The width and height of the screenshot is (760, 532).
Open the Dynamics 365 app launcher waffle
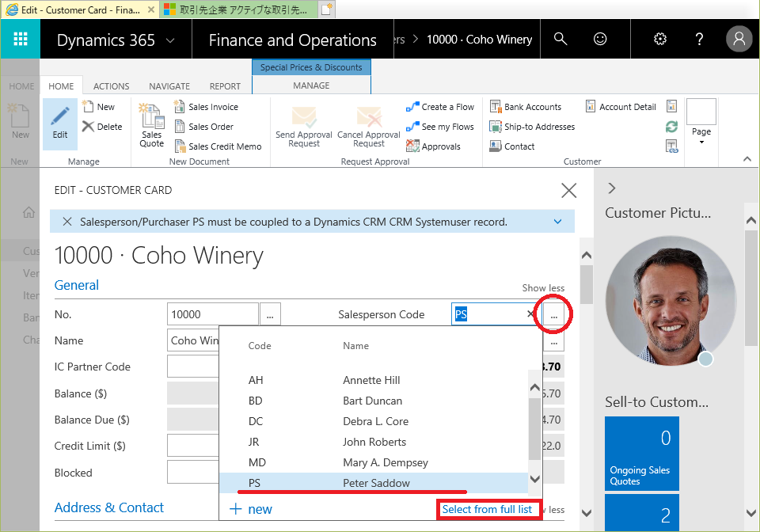point(21,39)
